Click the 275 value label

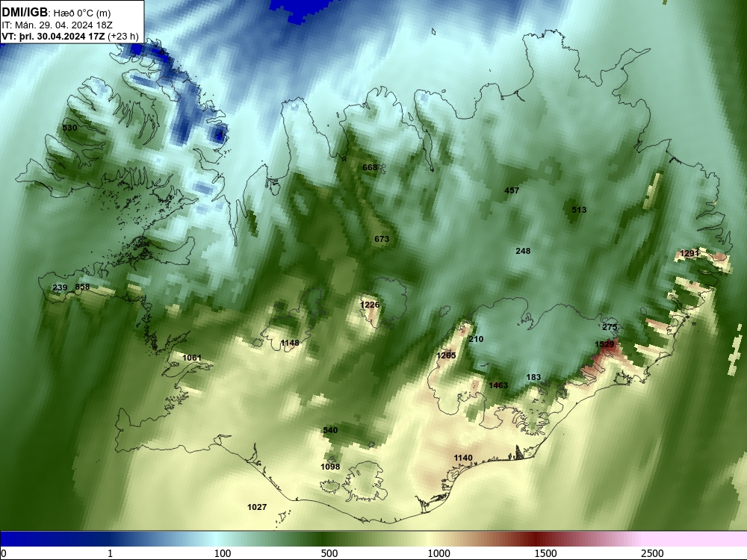coord(610,327)
